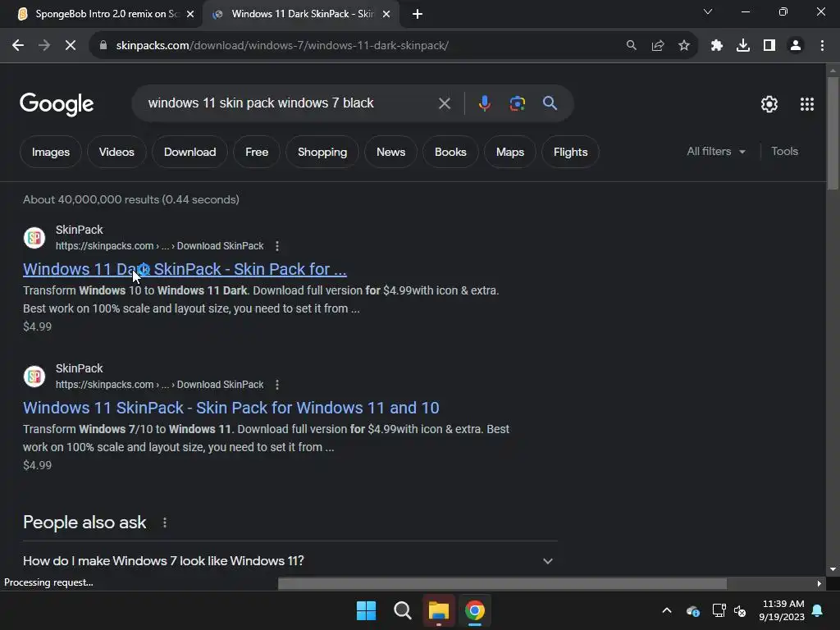
Task: Toggle the browser side panel
Action: (769, 46)
